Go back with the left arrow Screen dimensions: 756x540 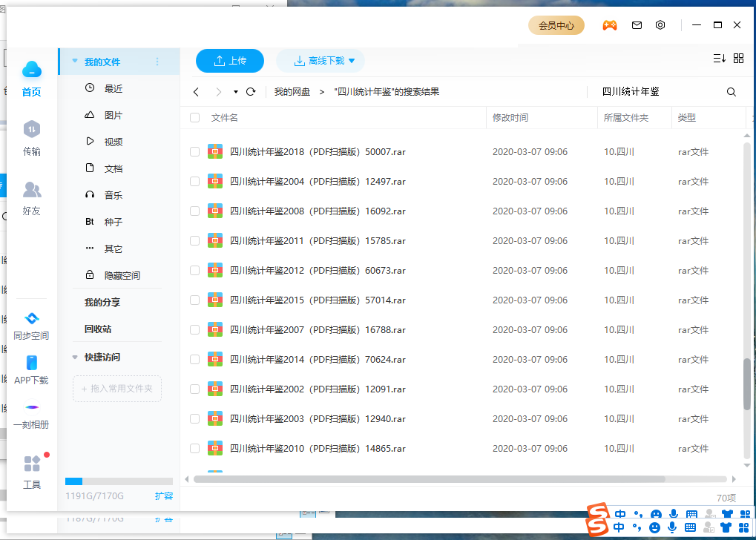[196, 92]
